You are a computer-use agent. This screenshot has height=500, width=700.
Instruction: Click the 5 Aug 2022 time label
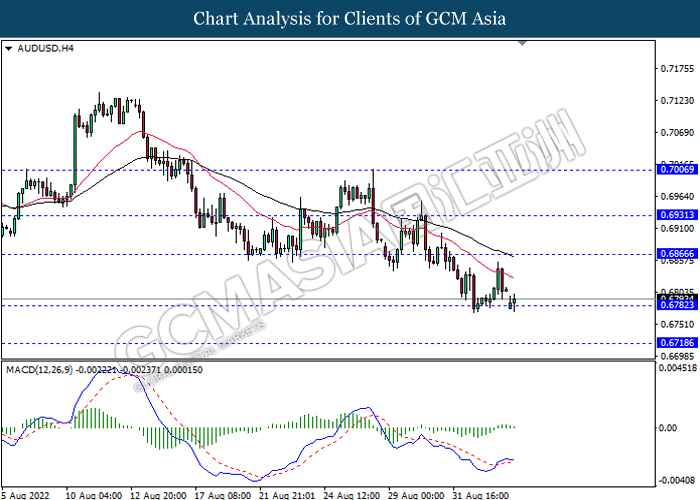24,496
